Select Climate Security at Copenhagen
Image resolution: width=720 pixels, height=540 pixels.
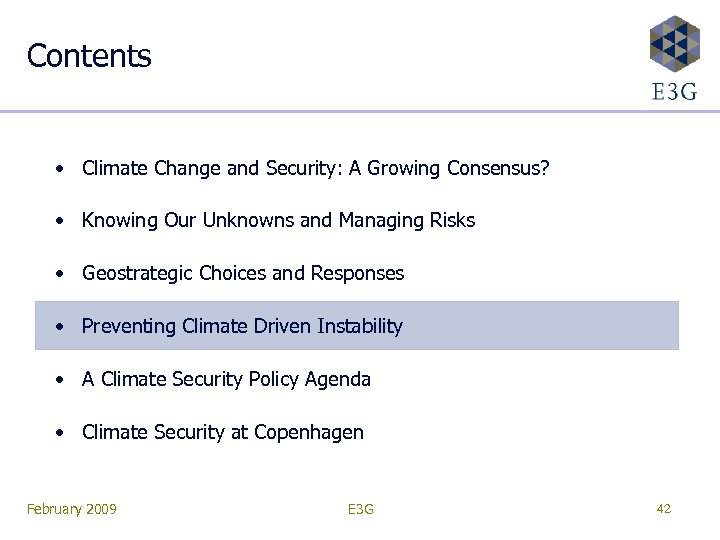click(223, 432)
